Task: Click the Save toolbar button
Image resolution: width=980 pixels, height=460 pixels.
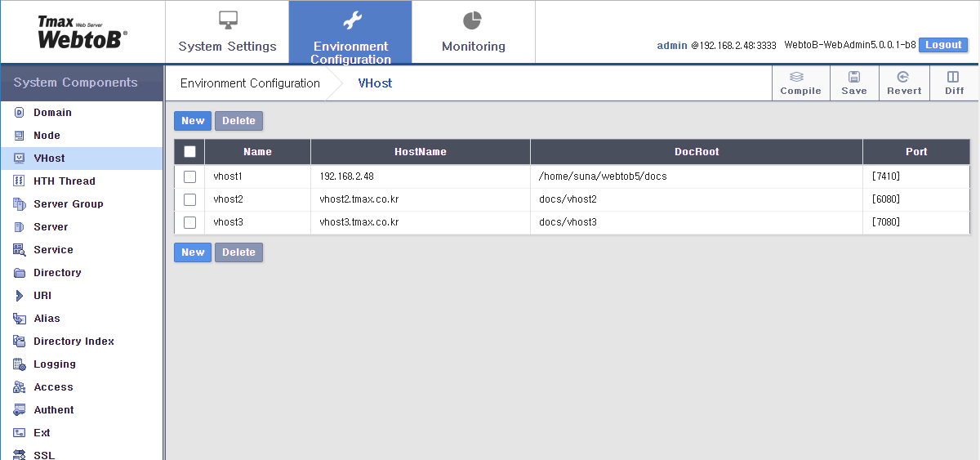Action: coord(854,83)
